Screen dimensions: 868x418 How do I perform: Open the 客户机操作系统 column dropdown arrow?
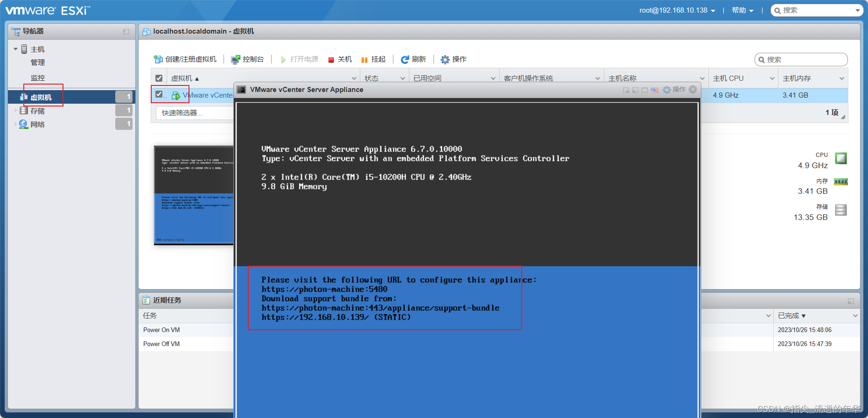(598, 78)
